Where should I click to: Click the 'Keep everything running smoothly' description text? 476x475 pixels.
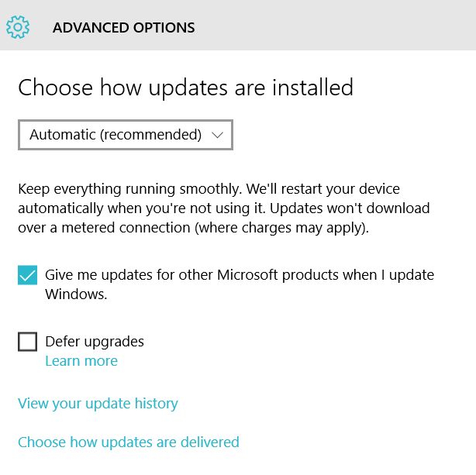click(x=224, y=208)
